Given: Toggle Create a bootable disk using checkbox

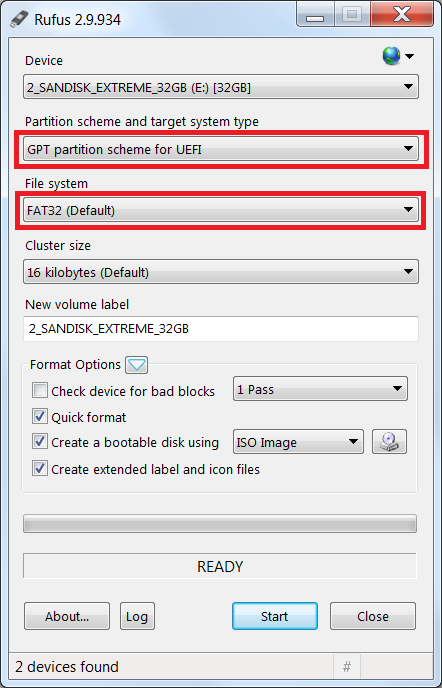Looking at the screenshot, I should (x=40, y=442).
